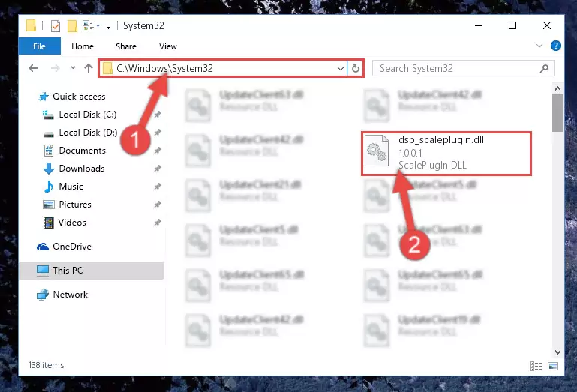This screenshot has height=392, width=577.
Task: Select Local Disk (D:) in sidebar
Action: 88,133
